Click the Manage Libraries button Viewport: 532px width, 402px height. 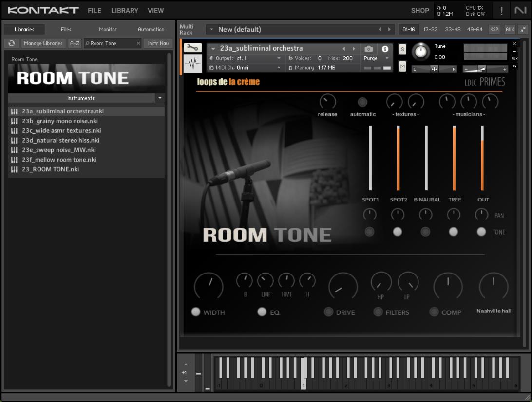[43, 43]
